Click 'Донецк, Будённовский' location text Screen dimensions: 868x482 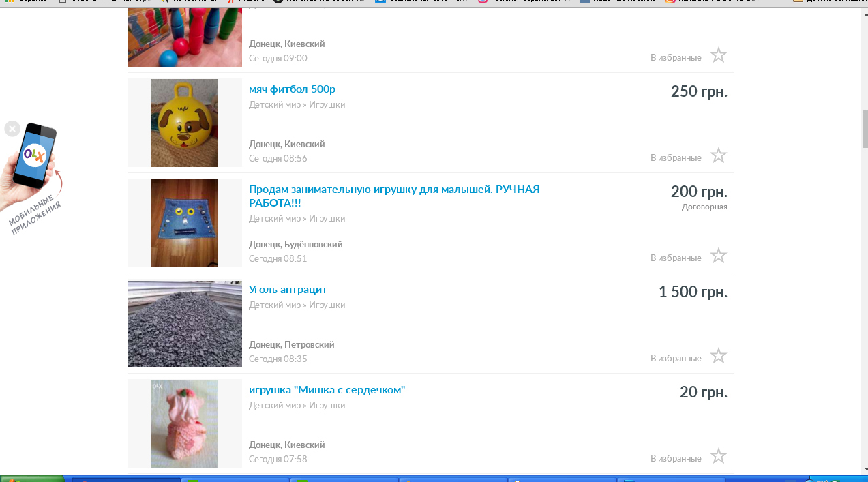coord(295,244)
